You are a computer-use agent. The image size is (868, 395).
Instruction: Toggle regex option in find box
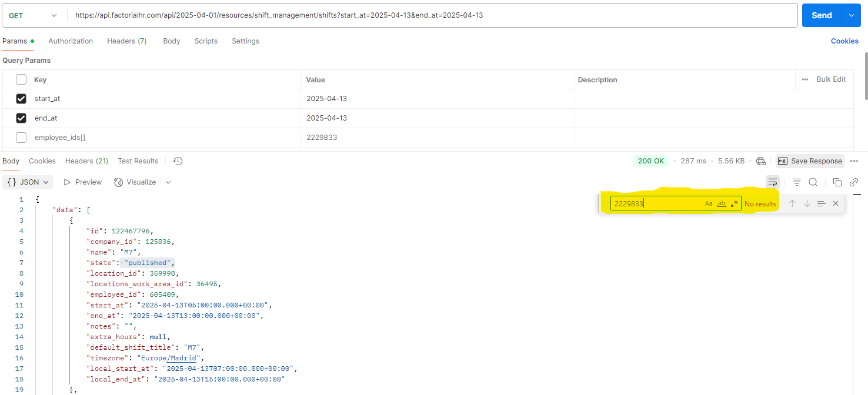tap(735, 203)
